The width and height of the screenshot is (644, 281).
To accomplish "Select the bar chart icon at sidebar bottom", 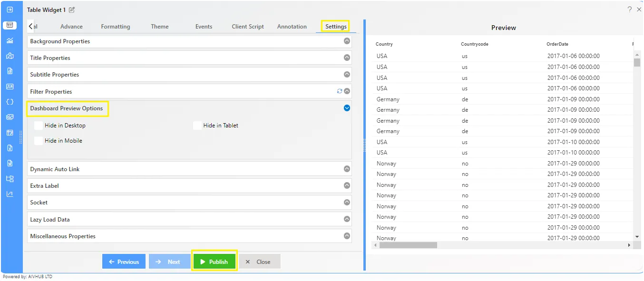I will pos(10,194).
